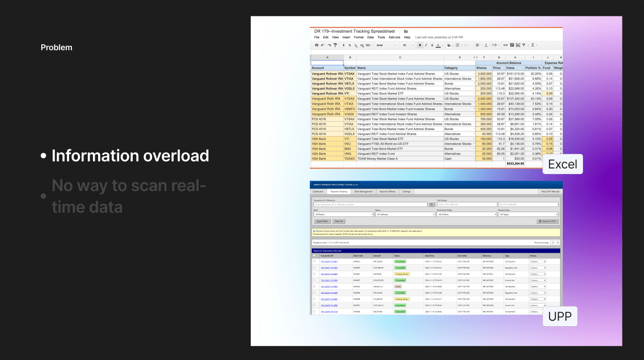This screenshot has width=644, height=360.
Task: Tick checkbox for the $8,500.00 row
Action: click(x=314, y=274)
